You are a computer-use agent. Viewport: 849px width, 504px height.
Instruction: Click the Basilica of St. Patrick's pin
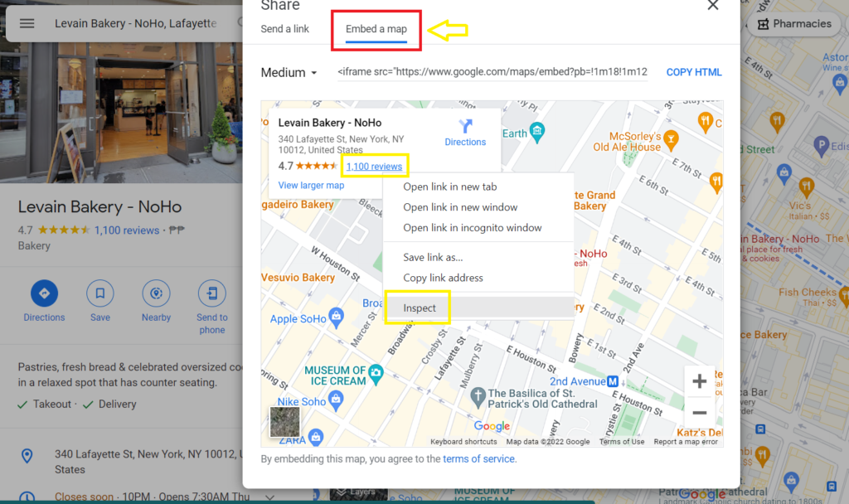coord(477,397)
